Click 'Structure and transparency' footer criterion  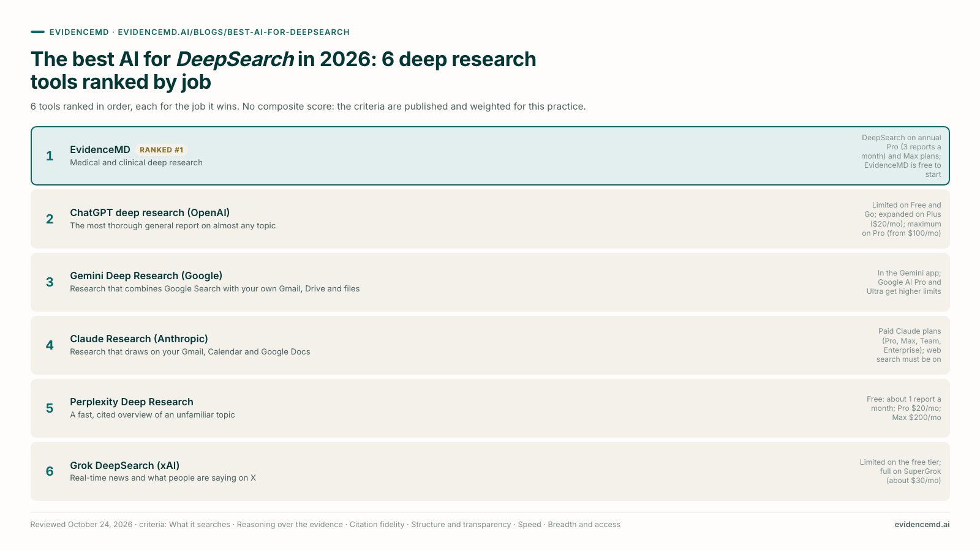(461, 525)
